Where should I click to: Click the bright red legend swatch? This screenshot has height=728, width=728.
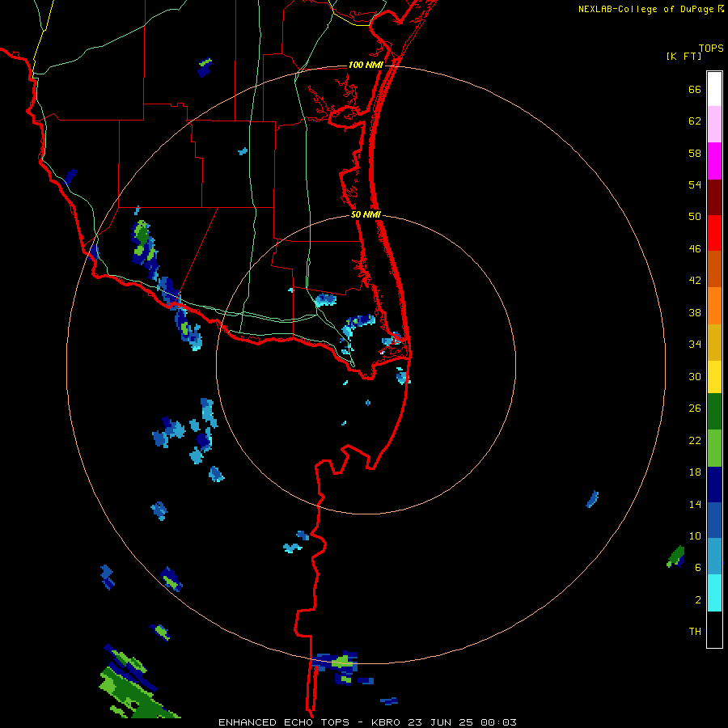click(714, 233)
